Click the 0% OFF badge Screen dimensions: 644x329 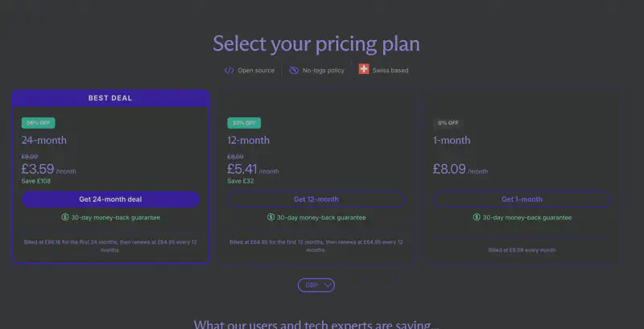(448, 123)
